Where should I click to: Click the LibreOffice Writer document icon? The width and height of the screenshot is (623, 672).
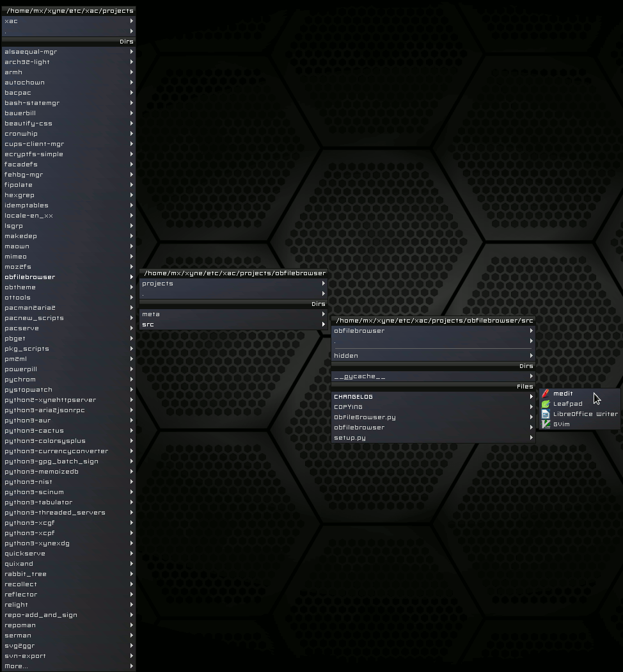[x=546, y=414]
